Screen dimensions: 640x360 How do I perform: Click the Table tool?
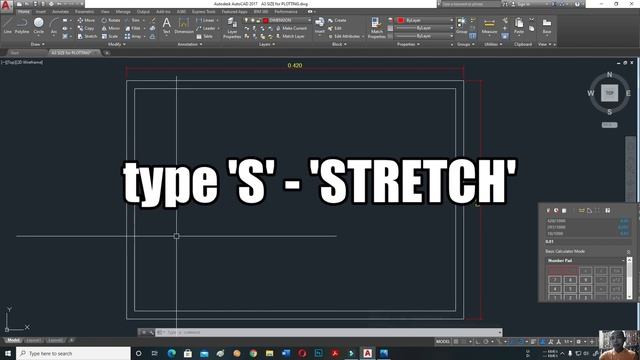click(x=204, y=36)
